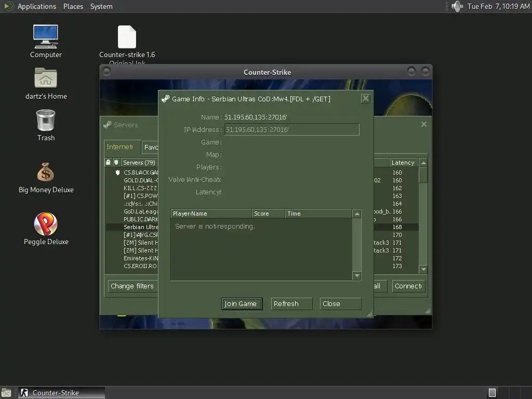This screenshot has height=399, width=532.
Task: Sort servers by VAC shield column icon
Action: (116, 163)
